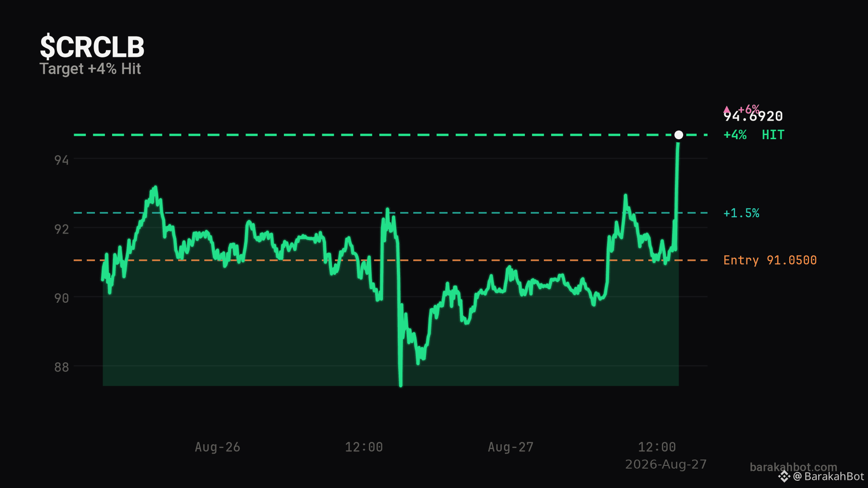The width and height of the screenshot is (868, 488).
Task: Select the Aug-27 date axis label
Action: [511, 447]
